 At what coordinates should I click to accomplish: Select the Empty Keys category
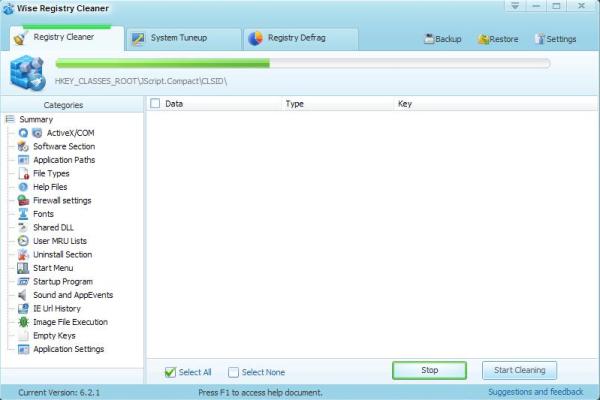tap(54, 336)
